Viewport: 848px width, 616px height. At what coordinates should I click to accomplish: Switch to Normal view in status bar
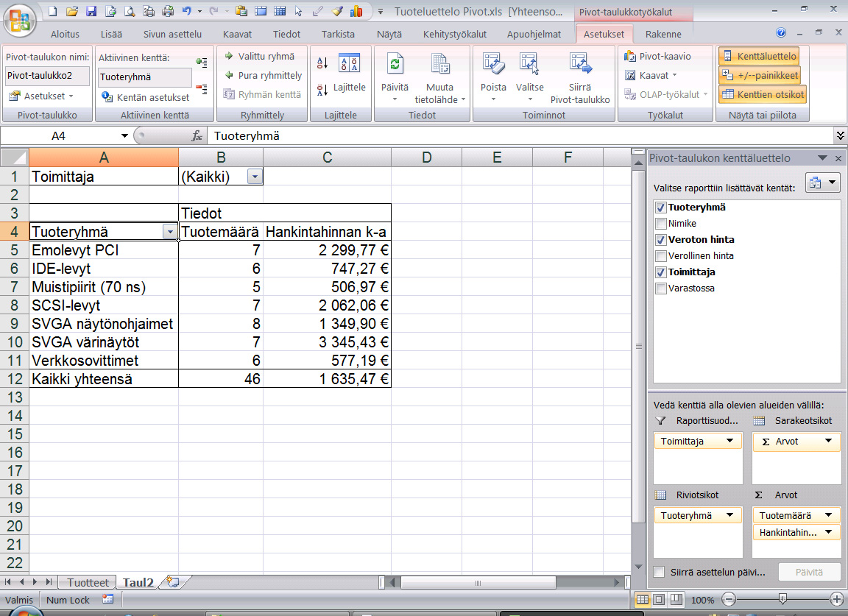point(643,599)
